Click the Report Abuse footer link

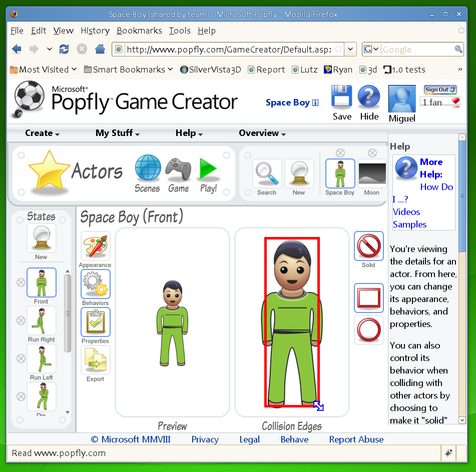click(356, 439)
